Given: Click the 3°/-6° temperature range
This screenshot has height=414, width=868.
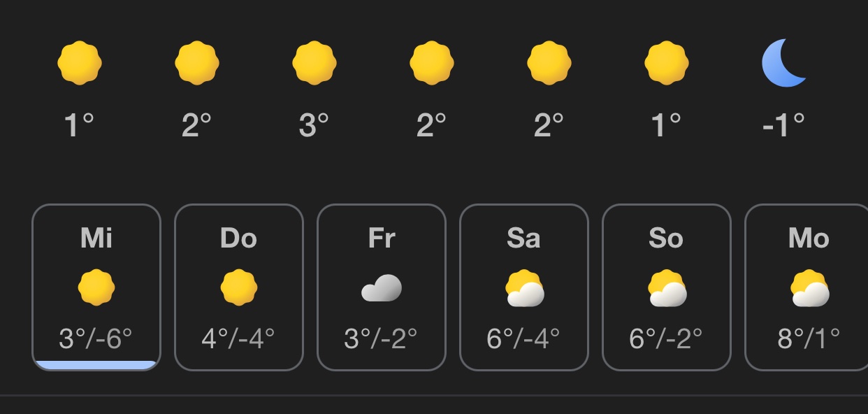Looking at the screenshot, I should point(96,339).
